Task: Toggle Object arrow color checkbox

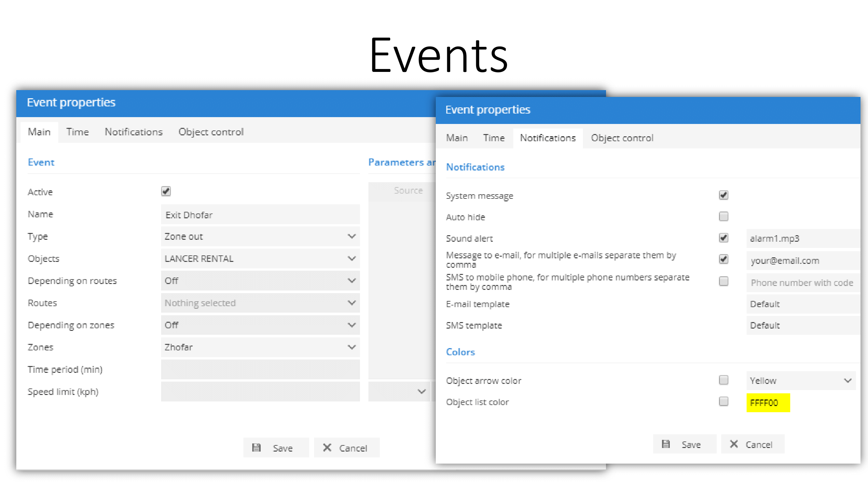Action: coord(723,380)
